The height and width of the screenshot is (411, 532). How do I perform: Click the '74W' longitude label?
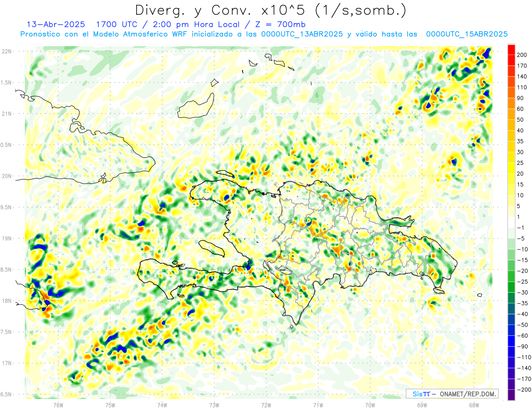click(x=162, y=405)
